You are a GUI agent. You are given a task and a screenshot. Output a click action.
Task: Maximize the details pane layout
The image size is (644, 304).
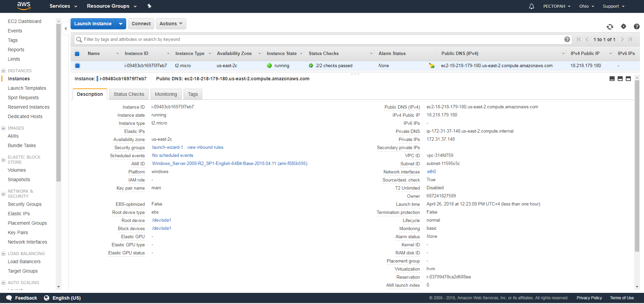(628, 79)
